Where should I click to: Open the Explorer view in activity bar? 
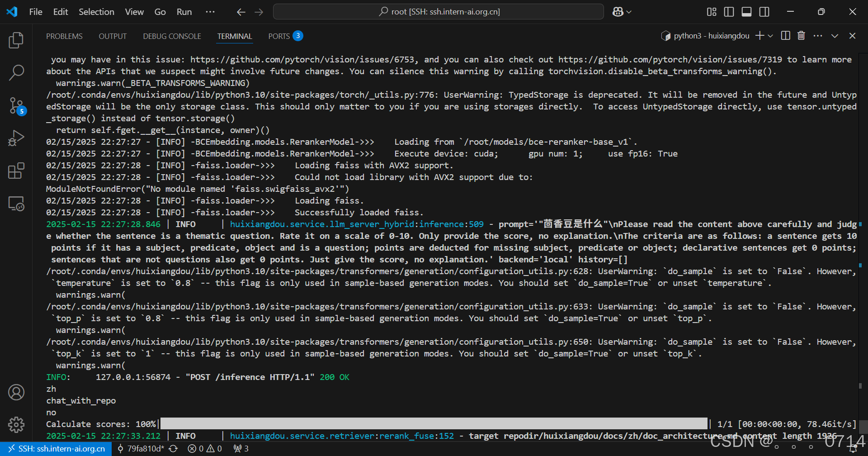(x=16, y=40)
